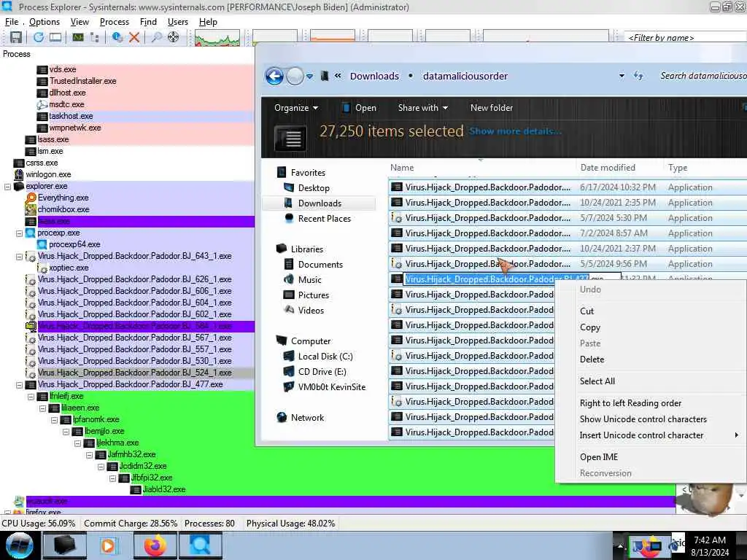Image resolution: width=747 pixels, height=560 pixels.
Task: Click the Filter by name field
Action: click(685, 38)
